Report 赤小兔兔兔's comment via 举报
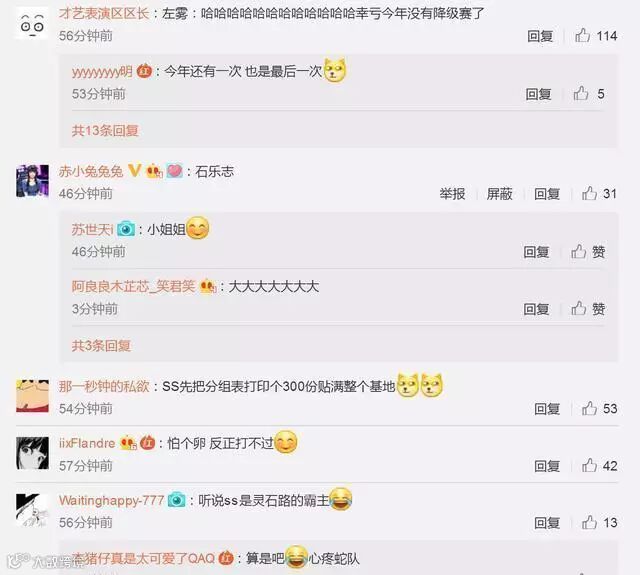This screenshot has height=575, width=640. tap(452, 193)
